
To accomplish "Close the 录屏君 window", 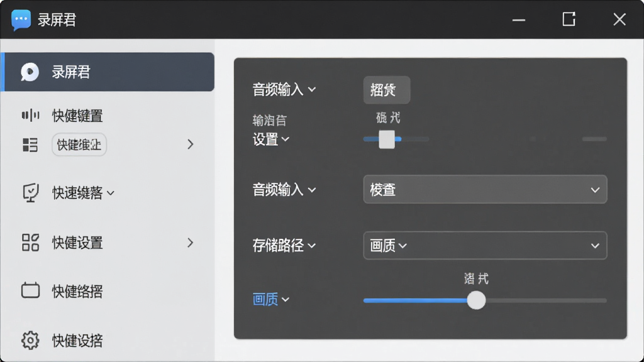I will click(619, 19).
